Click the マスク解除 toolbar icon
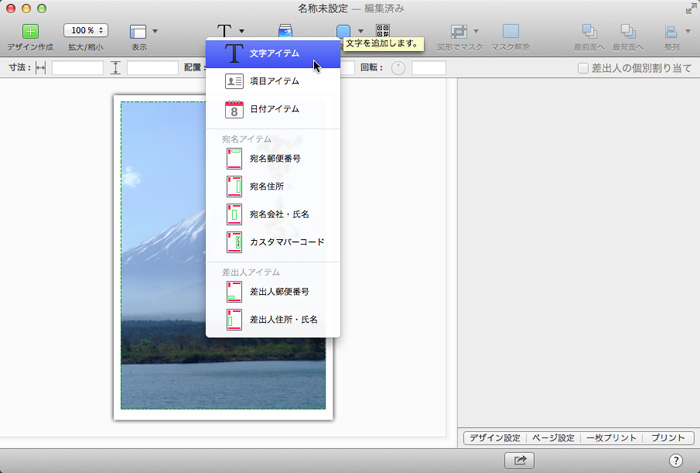 click(510, 32)
